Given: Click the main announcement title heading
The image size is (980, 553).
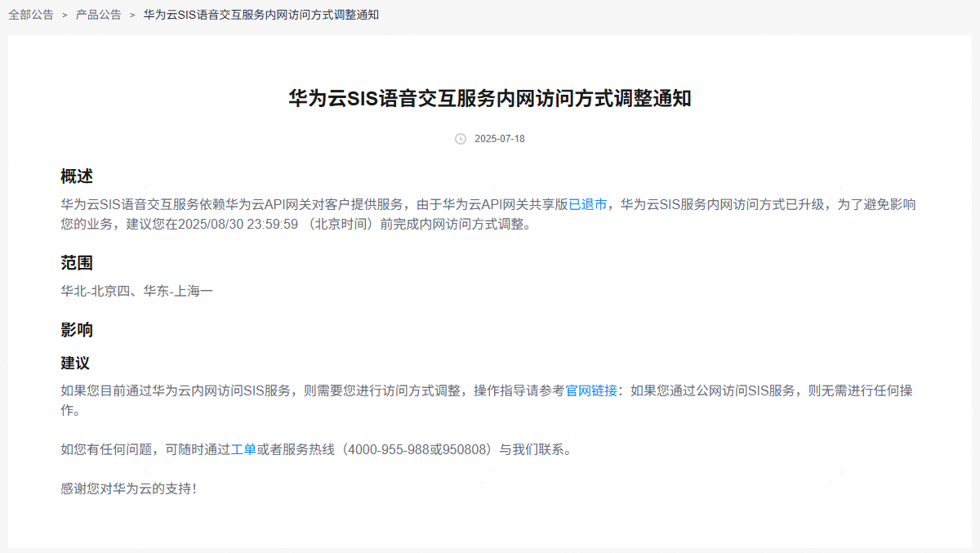Looking at the screenshot, I should tap(490, 99).
